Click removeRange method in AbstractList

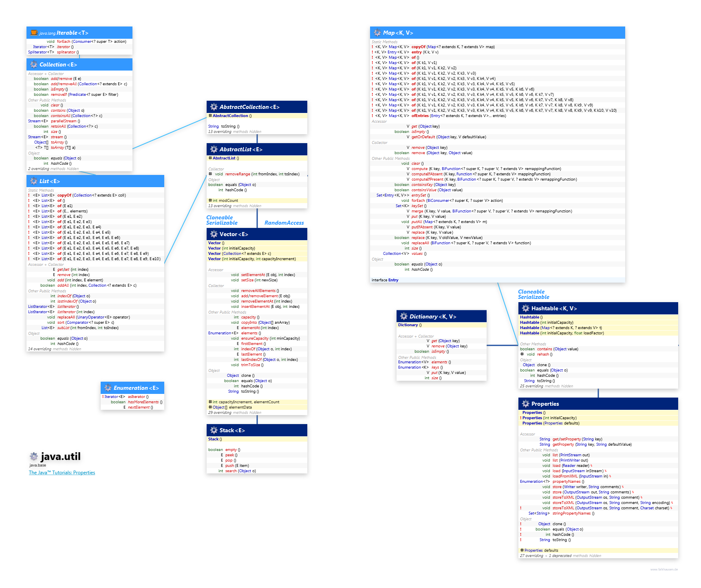[x=238, y=174]
